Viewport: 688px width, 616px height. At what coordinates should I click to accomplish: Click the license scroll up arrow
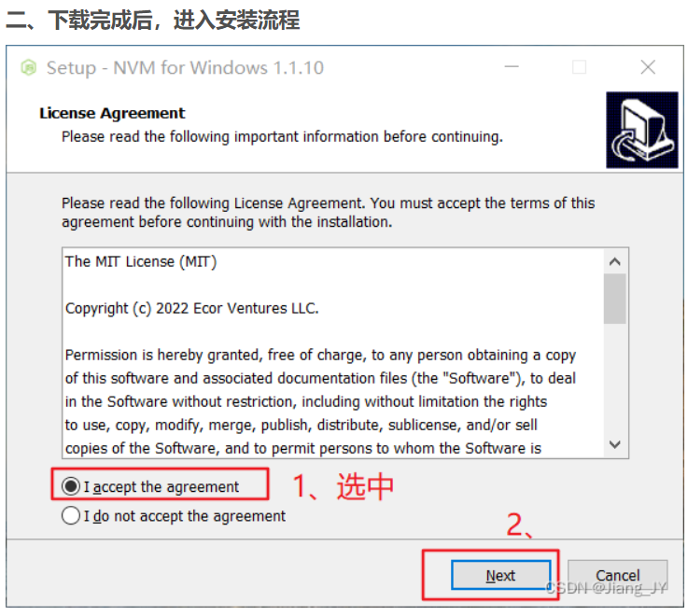[x=615, y=262]
